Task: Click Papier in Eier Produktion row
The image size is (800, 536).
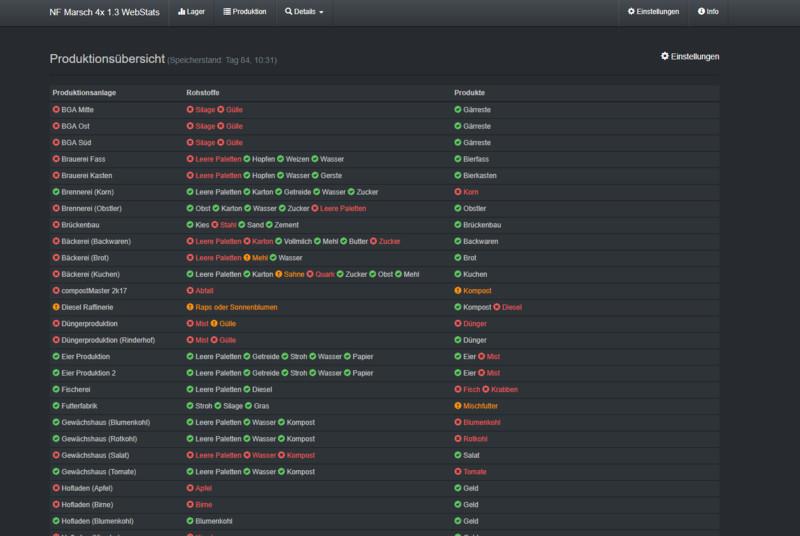Action: pyautogui.click(x=363, y=356)
